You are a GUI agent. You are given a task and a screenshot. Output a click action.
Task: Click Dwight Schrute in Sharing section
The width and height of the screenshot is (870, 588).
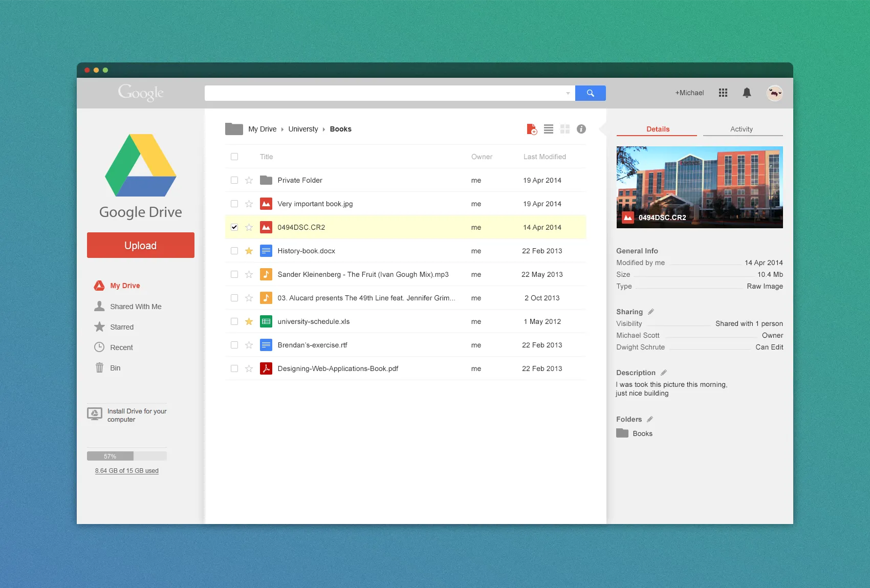click(640, 347)
